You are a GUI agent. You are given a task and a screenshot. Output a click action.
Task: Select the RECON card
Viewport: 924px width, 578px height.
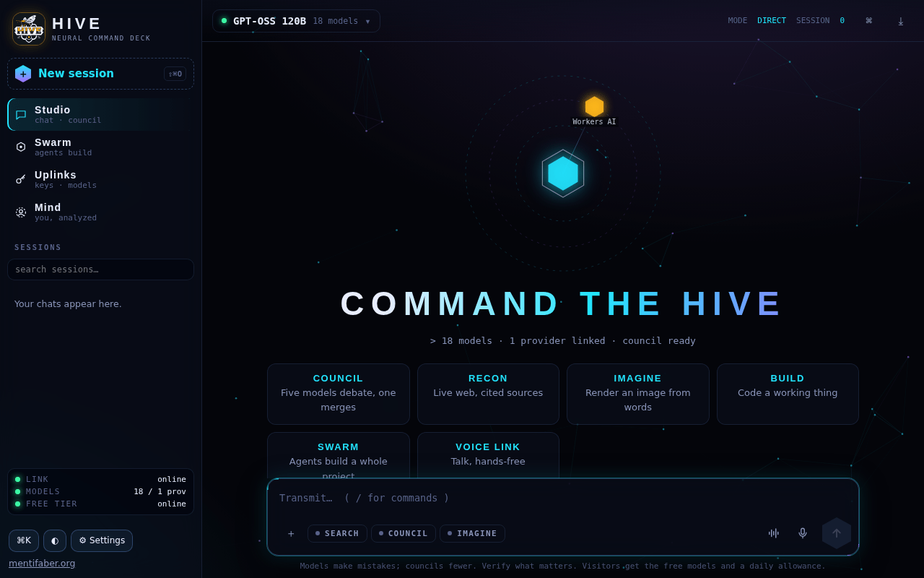(488, 394)
